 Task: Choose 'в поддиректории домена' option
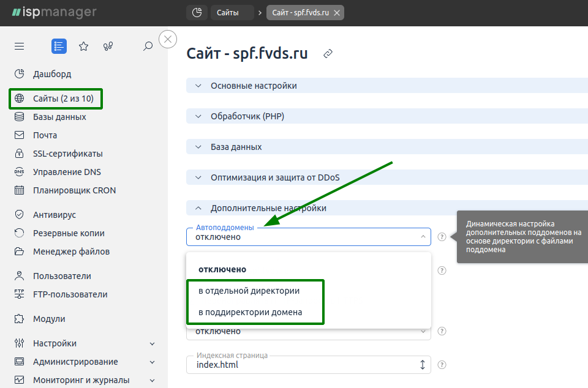250,312
